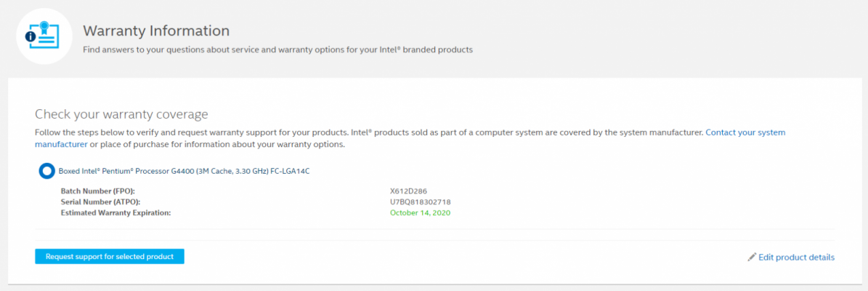Click the Estimated Warranty Expiration label

115,212
